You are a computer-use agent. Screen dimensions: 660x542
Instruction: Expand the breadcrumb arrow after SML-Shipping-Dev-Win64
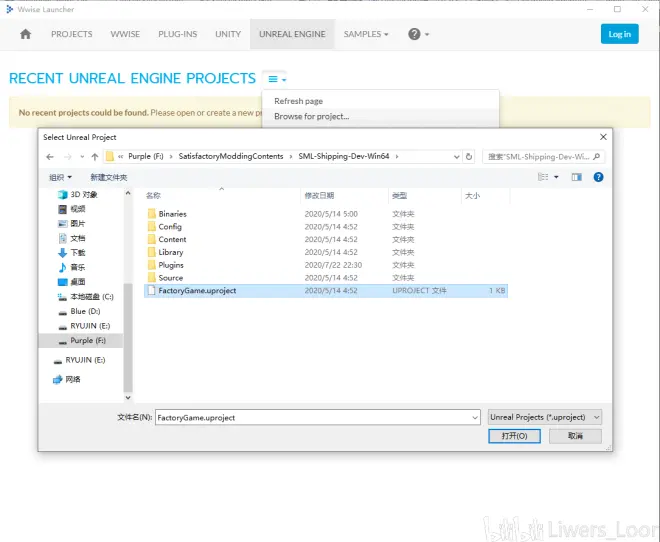pyautogui.click(x=397, y=157)
